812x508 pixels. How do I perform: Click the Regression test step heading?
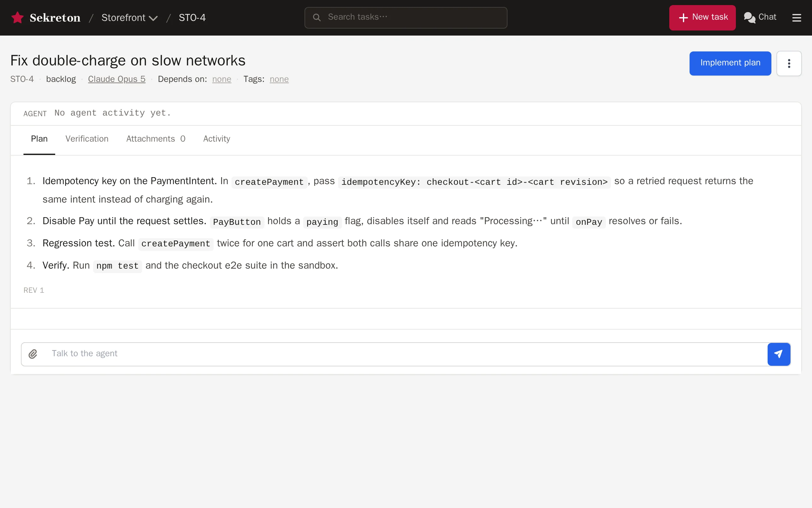pyautogui.click(x=79, y=243)
